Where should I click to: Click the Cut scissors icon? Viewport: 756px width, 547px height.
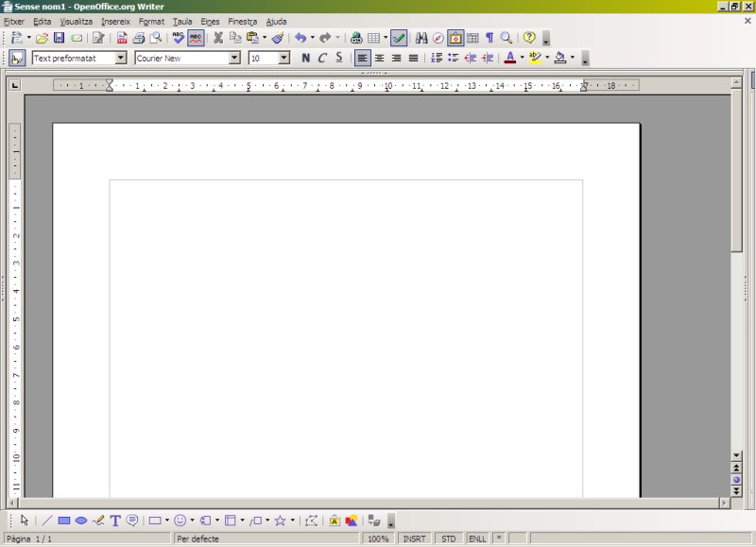(218, 38)
